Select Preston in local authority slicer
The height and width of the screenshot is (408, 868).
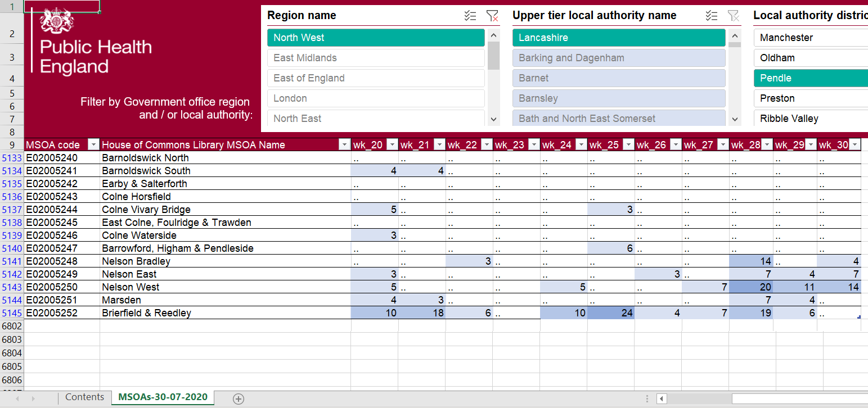point(810,98)
